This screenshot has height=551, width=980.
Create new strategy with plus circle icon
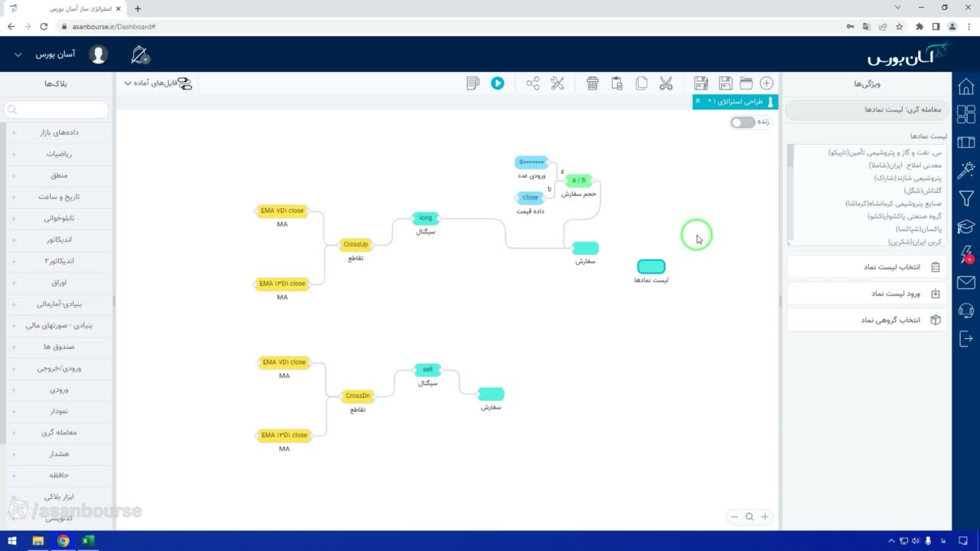(766, 83)
